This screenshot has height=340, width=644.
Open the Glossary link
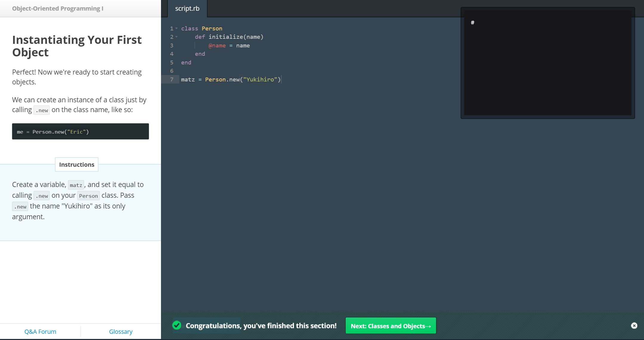pyautogui.click(x=121, y=332)
